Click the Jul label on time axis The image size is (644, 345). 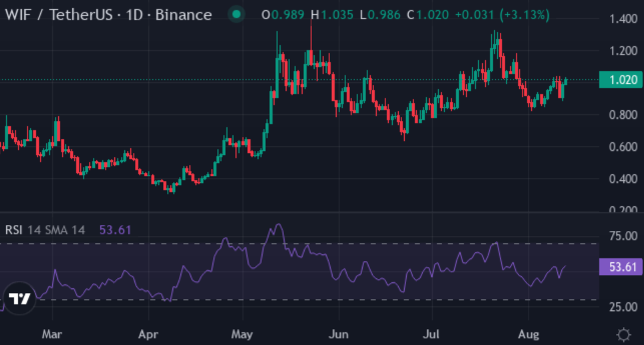[x=432, y=334]
